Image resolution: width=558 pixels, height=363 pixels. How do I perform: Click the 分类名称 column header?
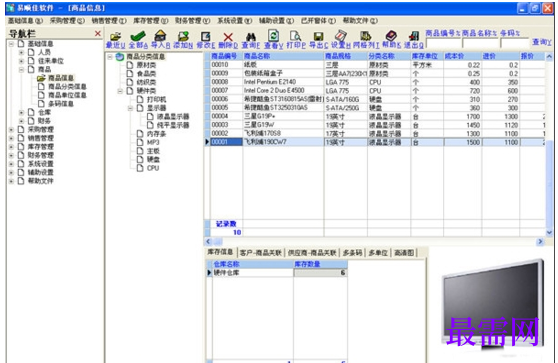[389, 56]
